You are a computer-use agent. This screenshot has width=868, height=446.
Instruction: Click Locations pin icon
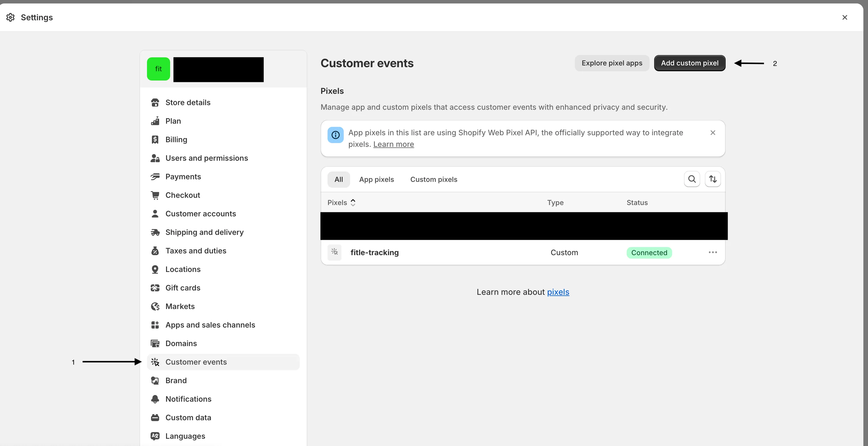155,270
